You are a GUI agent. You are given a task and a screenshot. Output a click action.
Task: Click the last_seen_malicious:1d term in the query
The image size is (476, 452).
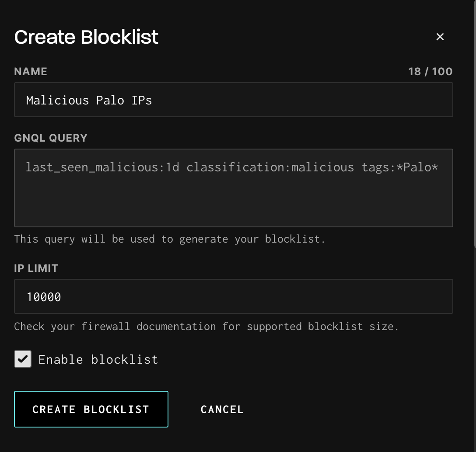tap(102, 167)
